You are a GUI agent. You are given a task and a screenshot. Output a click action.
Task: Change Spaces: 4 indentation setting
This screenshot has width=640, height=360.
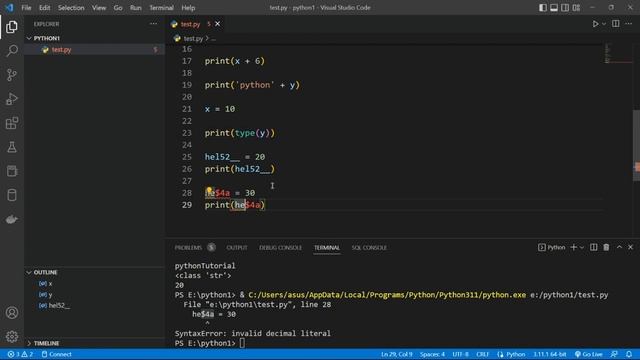[432, 354]
